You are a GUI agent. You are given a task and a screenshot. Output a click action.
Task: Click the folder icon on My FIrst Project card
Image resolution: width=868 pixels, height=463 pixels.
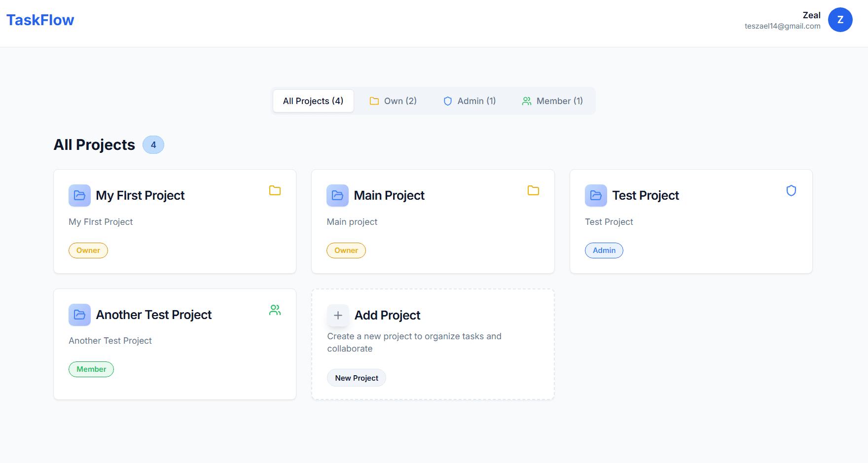pyautogui.click(x=275, y=190)
